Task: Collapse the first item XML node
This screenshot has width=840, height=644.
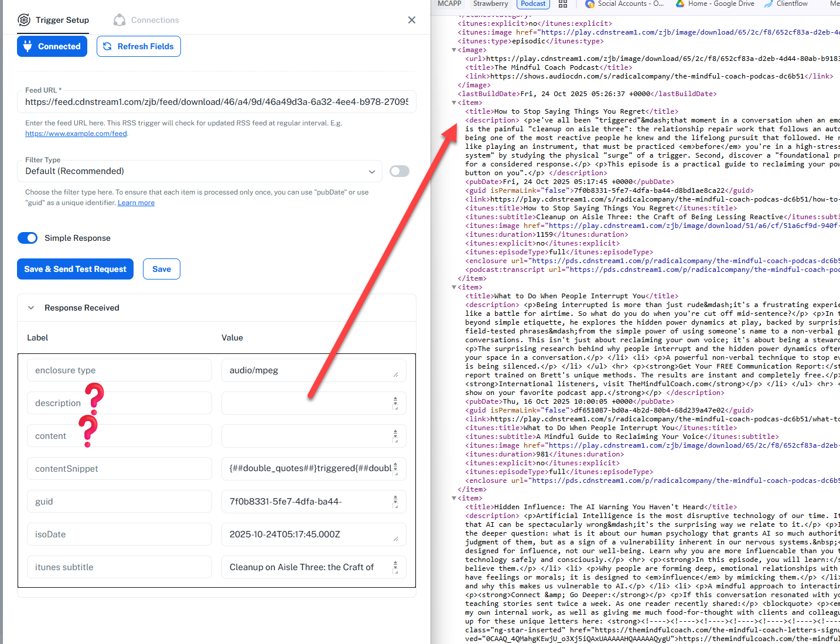Action: point(454,103)
